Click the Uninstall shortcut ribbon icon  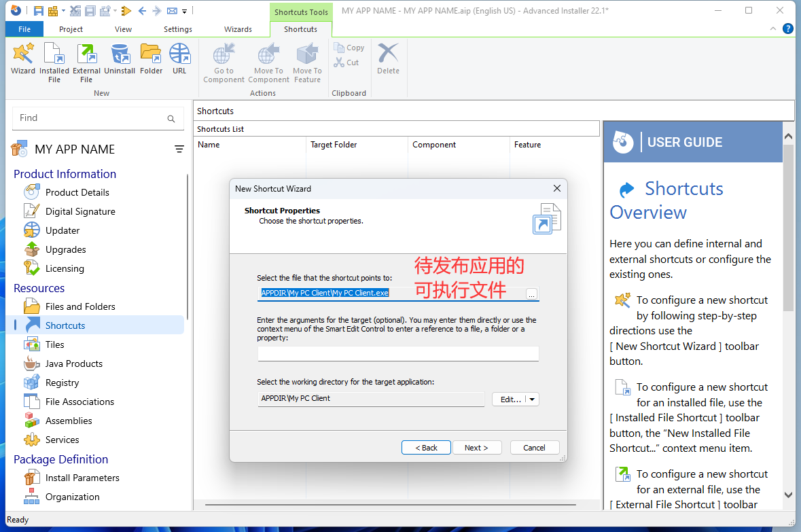tap(120, 59)
